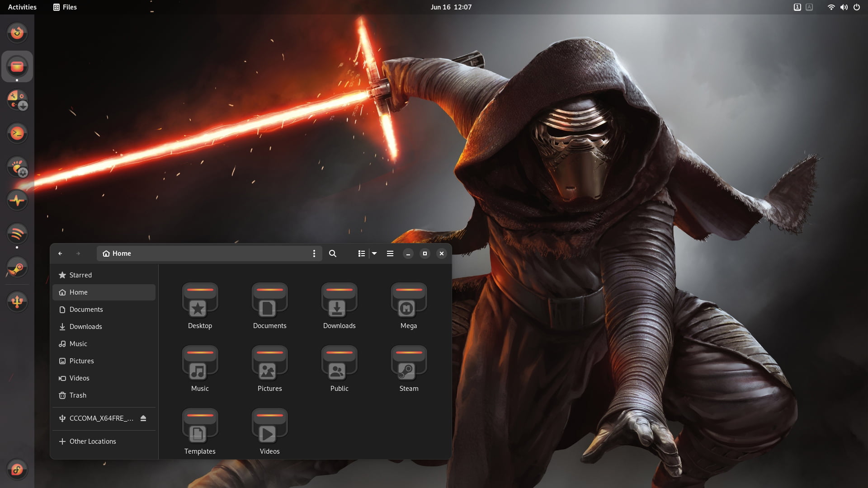This screenshot has width=868, height=488.
Task: Open the Steam folder
Action: (x=409, y=363)
